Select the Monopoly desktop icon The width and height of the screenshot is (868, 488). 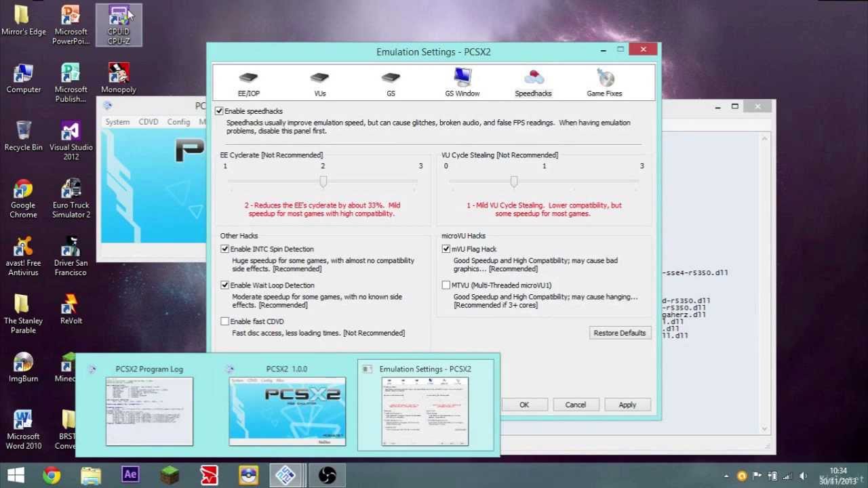point(119,79)
